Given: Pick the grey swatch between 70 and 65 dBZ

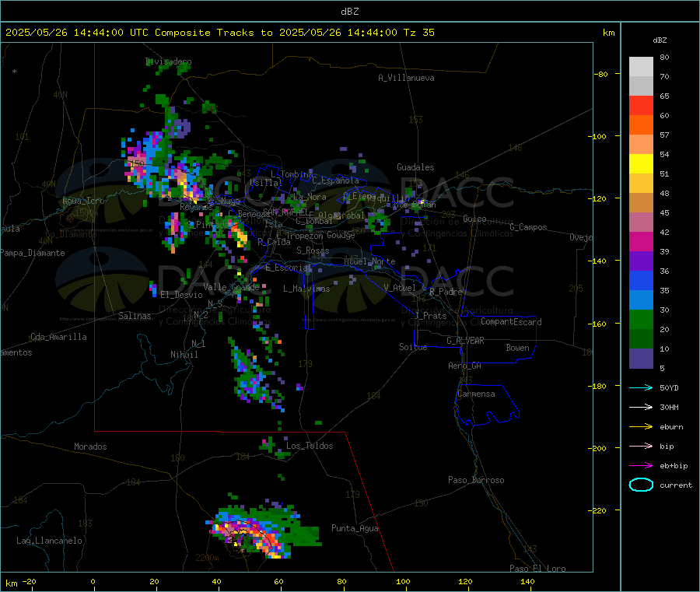Looking at the screenshot, I should pyautogui.click(x=641, y=86).
